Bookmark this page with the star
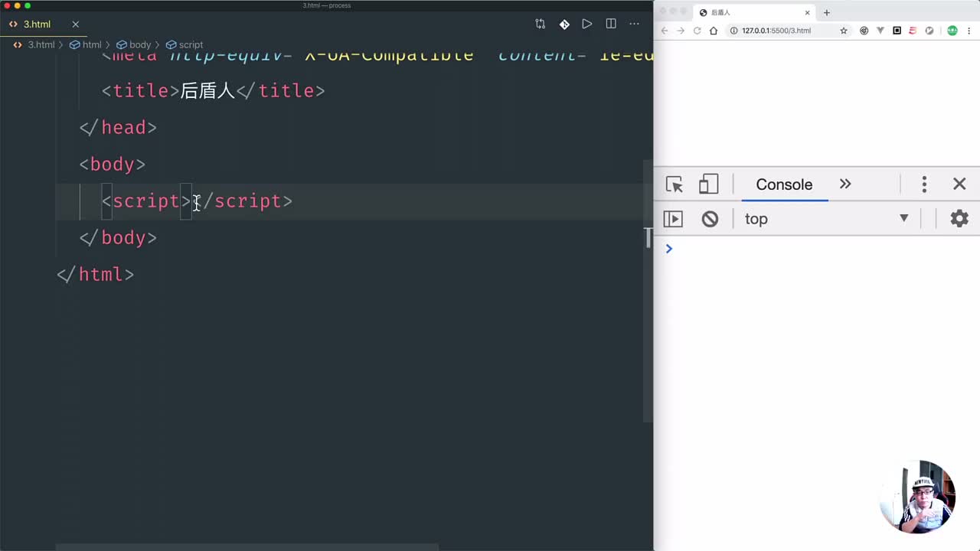980x551 pixels. (x=844, y=31)
